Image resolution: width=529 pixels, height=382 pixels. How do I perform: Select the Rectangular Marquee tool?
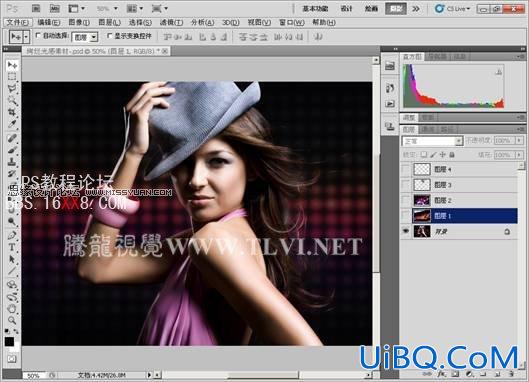12,77
